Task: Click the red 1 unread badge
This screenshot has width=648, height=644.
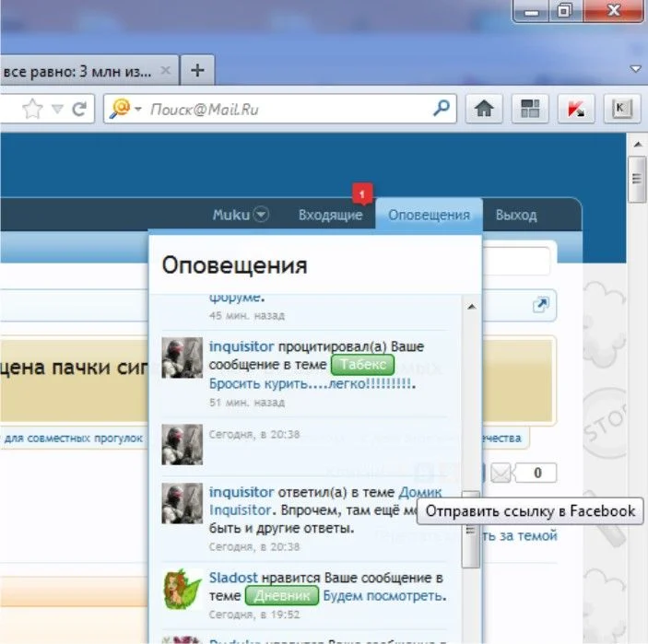Action: (362, 193)
